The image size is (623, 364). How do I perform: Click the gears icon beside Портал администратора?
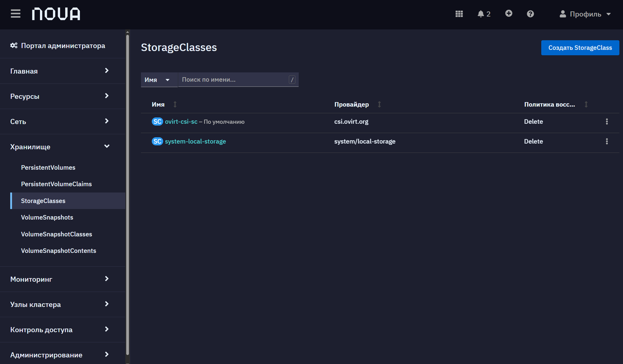(x=14, y=45)
